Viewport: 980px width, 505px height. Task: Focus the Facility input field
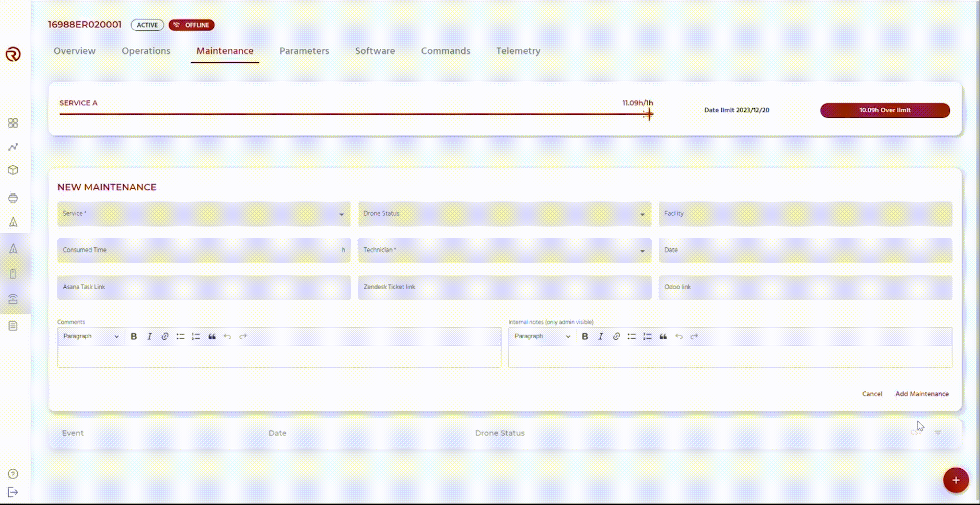click(805, 214)
